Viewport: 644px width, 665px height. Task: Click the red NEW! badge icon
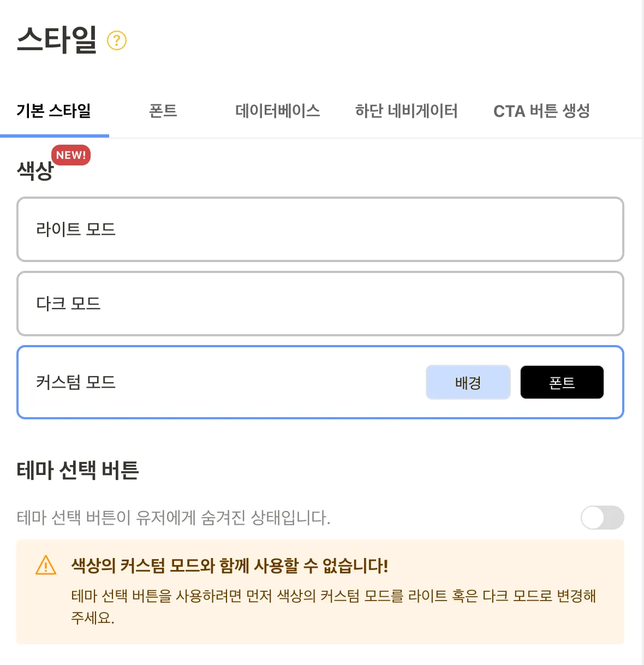coord(71,155)
